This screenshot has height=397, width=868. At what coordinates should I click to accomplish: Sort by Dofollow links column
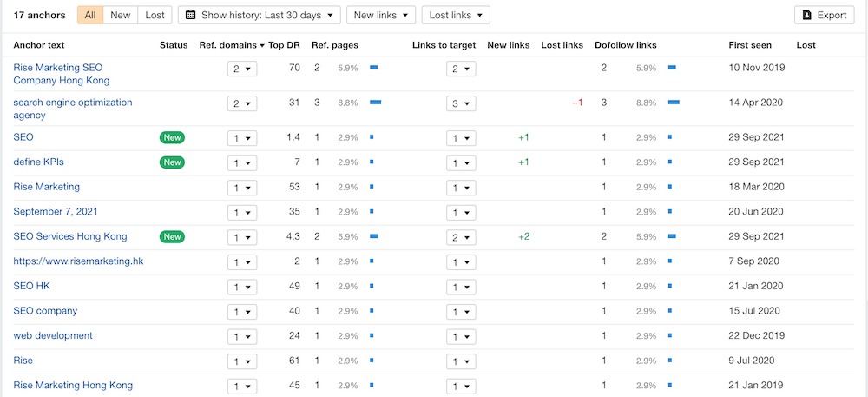[626, 45]
